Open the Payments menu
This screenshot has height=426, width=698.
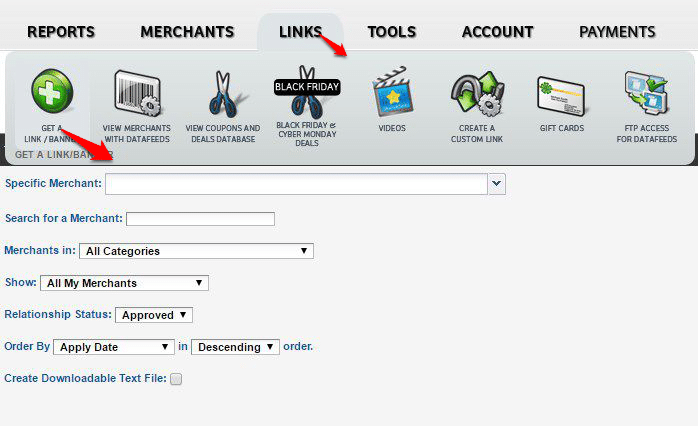pyautogui.click(x=617, y=32)
